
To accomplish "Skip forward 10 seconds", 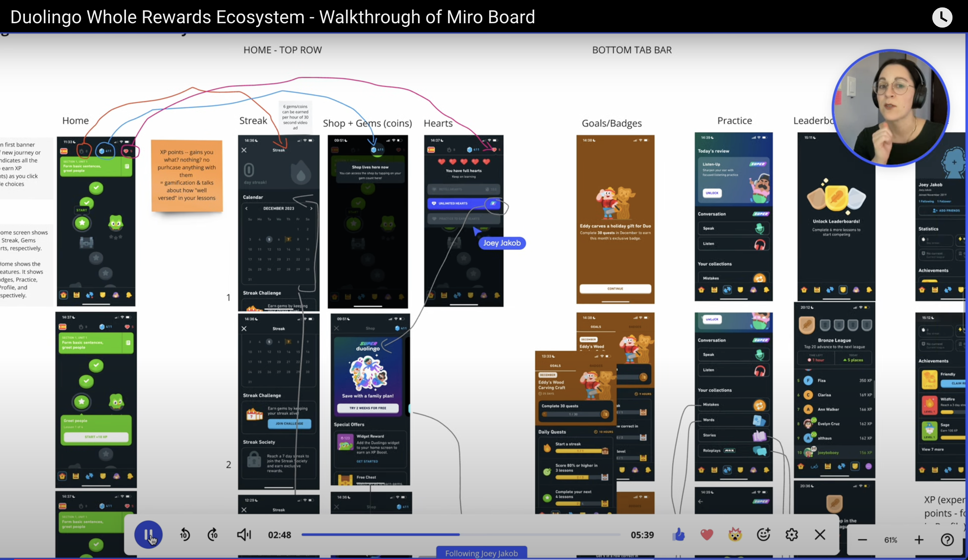I will 213,534.
